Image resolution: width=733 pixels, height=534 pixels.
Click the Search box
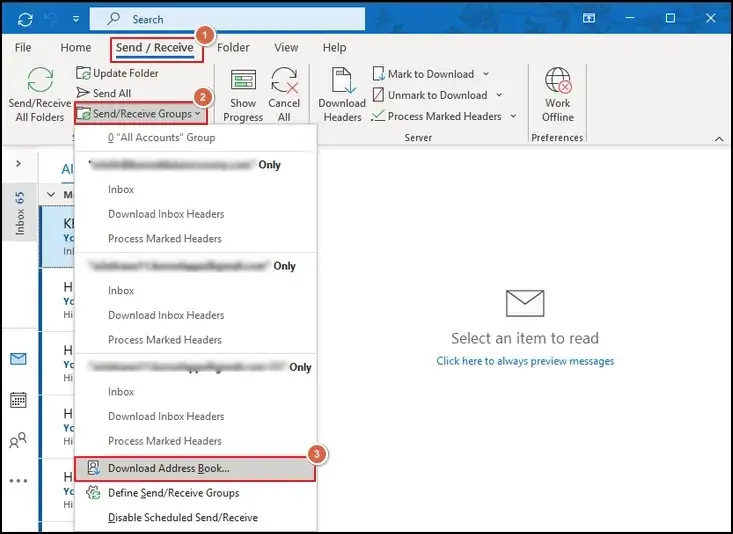(x=227, y=19)
